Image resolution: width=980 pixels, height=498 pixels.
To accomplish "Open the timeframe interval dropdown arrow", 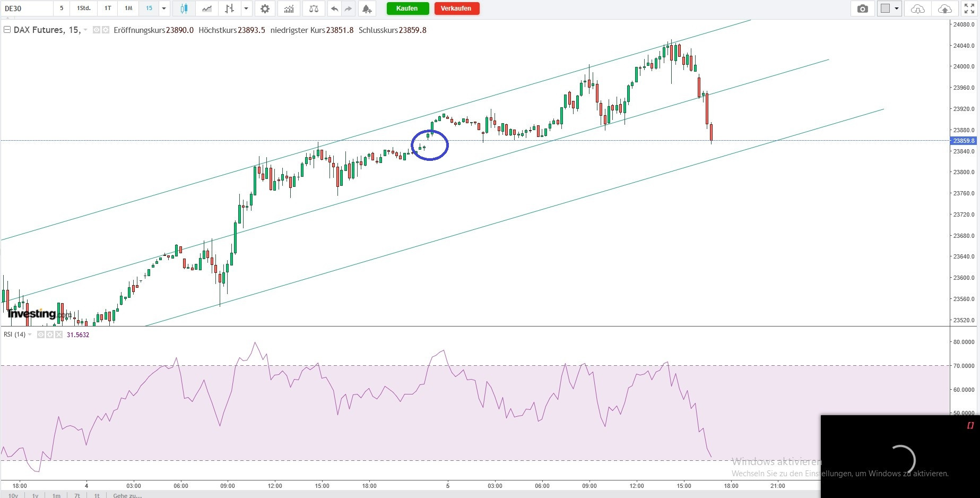I will click(164, 8).
